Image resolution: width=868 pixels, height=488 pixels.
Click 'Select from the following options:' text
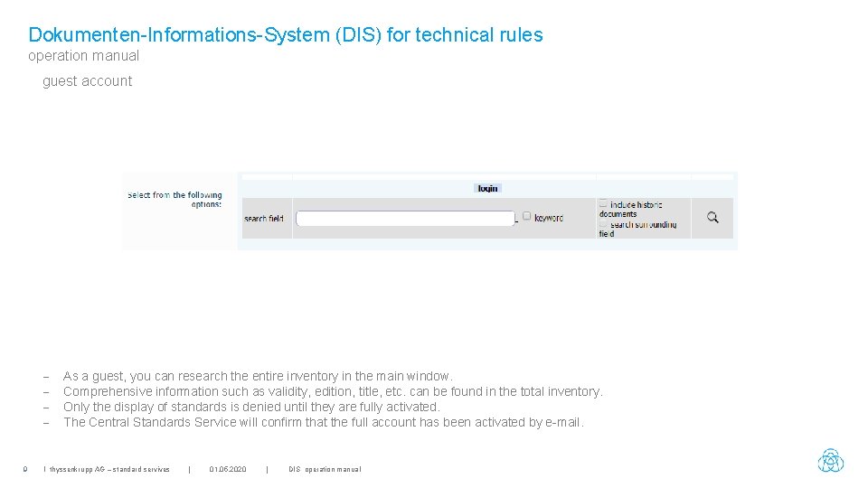click(175, 200)
